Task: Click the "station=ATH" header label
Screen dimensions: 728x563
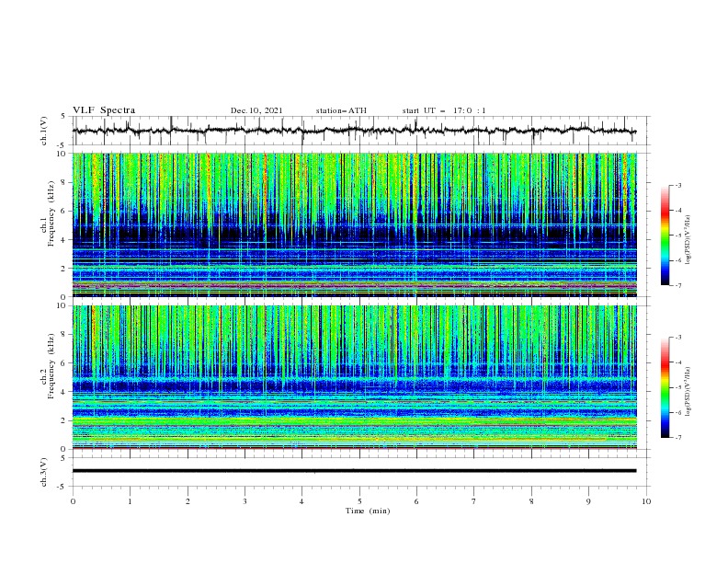Action: [x=341, y=110]
